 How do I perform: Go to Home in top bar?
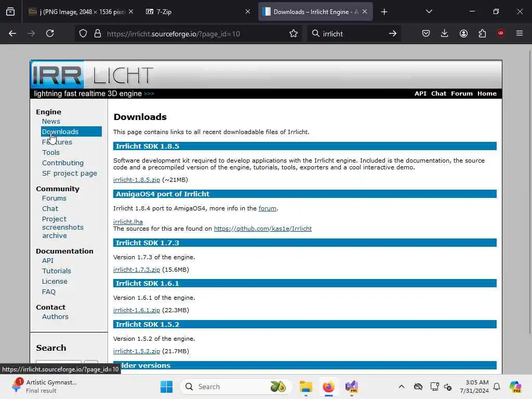487,94
